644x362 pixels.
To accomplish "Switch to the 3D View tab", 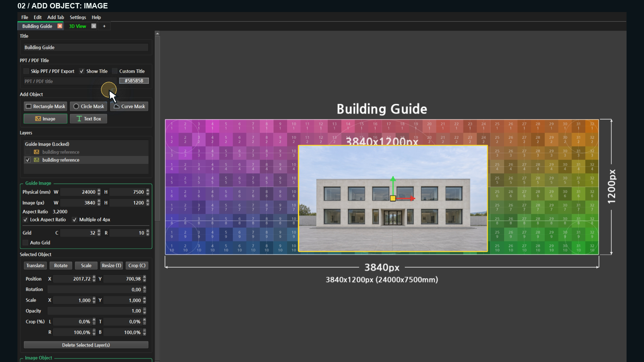I will 77,26.
